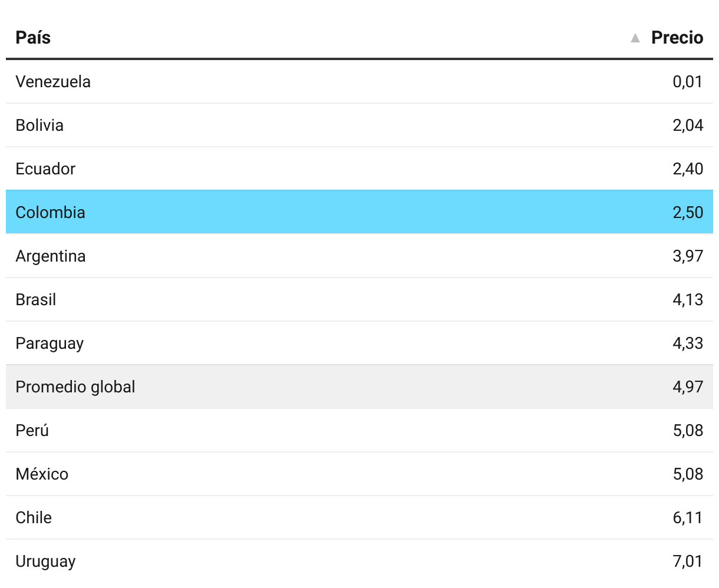
Task: Sort table by Precio column header
Action: 677,38
